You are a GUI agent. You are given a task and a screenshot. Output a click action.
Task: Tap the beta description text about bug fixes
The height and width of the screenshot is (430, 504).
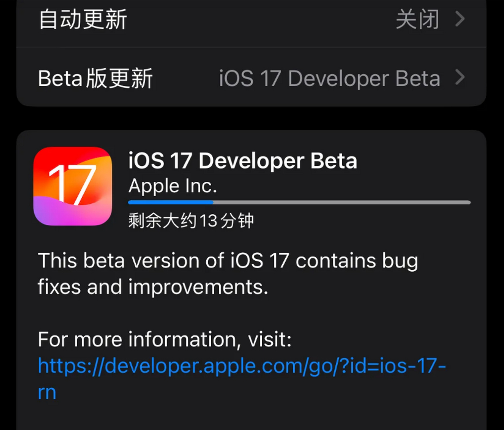pyautogui.click(x=228, y=273)
